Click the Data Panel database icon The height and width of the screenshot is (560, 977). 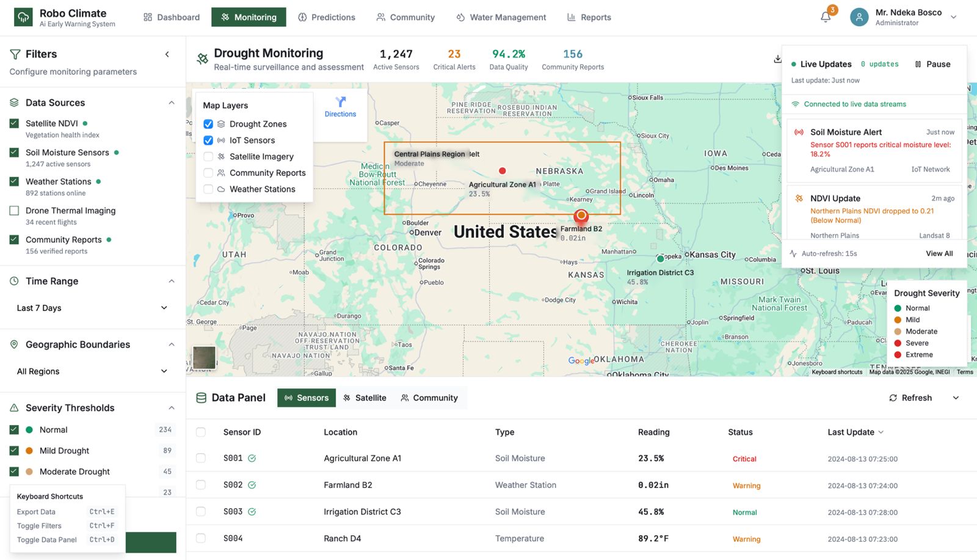pos(201,398)
